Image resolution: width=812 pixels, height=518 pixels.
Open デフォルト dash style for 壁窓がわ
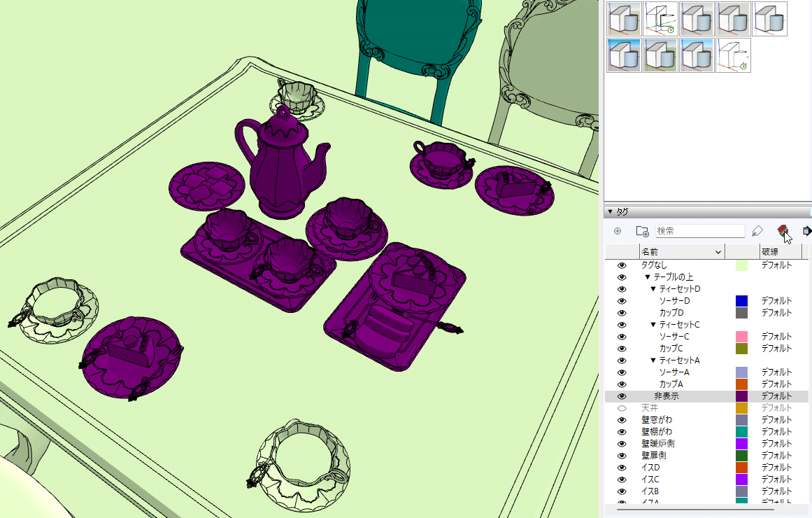[x=776, y=420]
